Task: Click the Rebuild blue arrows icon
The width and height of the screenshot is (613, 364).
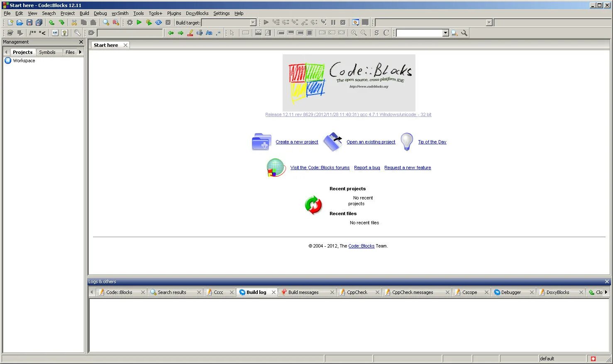Action: coord(158,22)
